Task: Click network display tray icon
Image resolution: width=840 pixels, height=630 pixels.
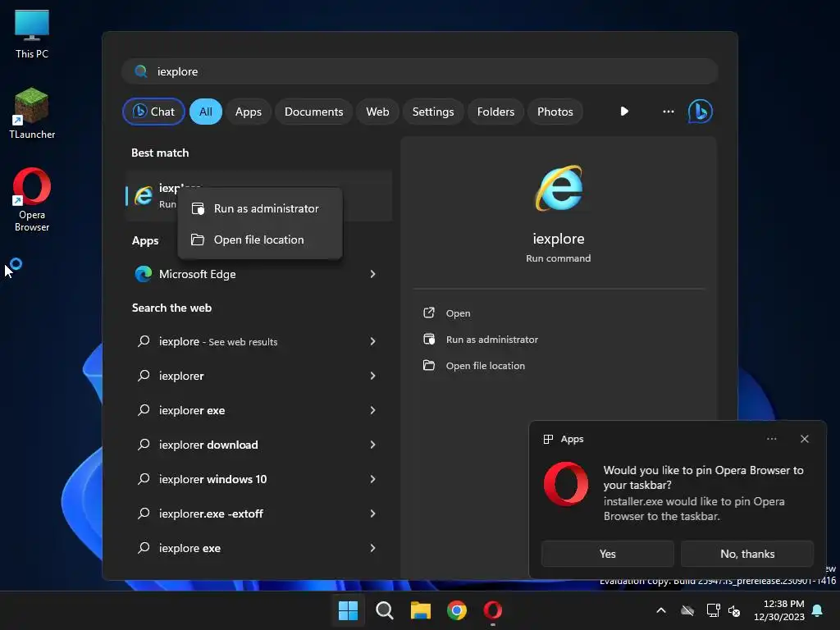Action: click(713, 610)
